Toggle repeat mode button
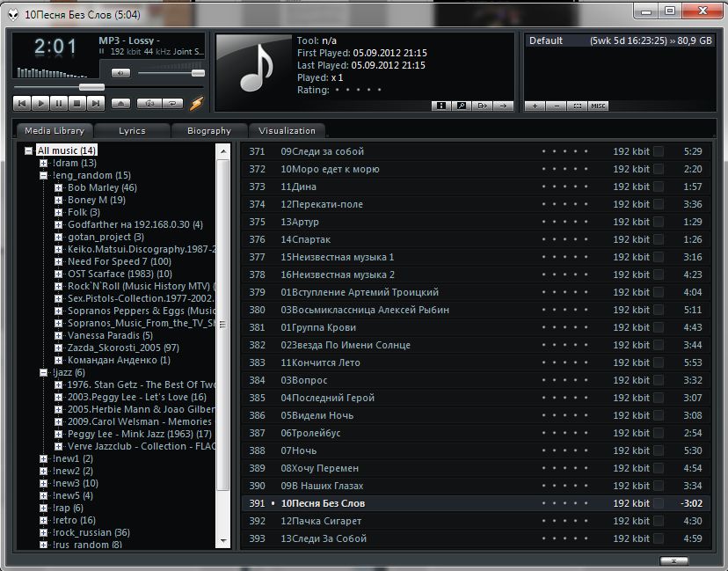 pyautogui.click(x=172, y=103)
